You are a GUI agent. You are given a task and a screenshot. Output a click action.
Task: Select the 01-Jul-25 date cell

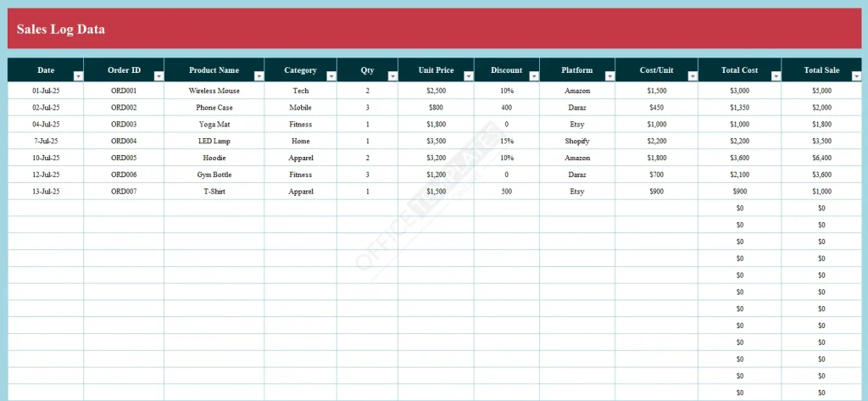coord(46,90)
